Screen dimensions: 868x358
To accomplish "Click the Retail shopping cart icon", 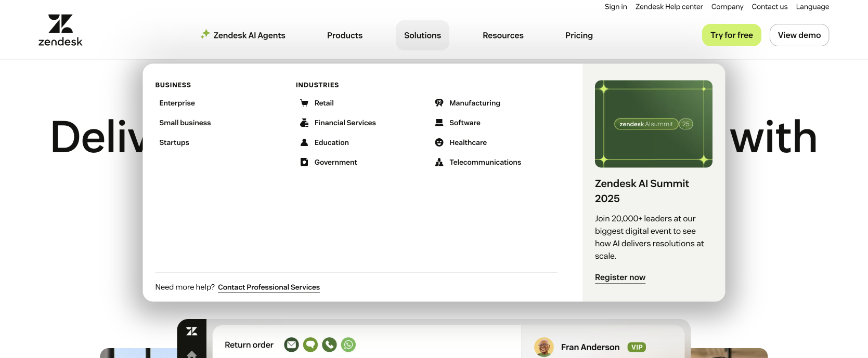I will [304, 103].
